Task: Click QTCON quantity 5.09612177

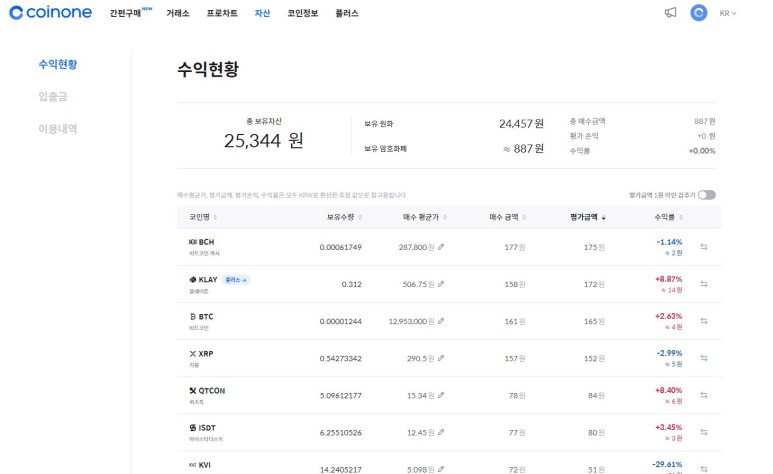Action: pyautogui.click(x=341, y=396)
